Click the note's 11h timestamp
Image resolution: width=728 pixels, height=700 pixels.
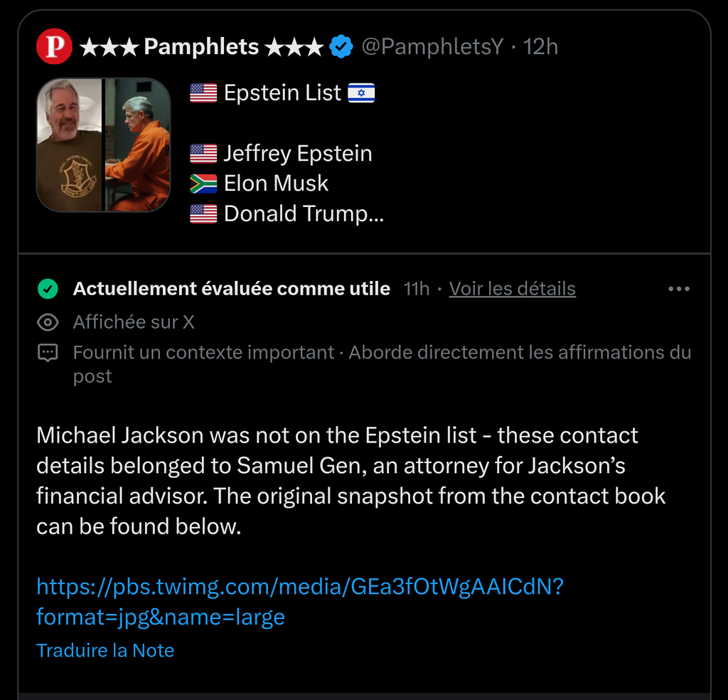click(416, 289)
